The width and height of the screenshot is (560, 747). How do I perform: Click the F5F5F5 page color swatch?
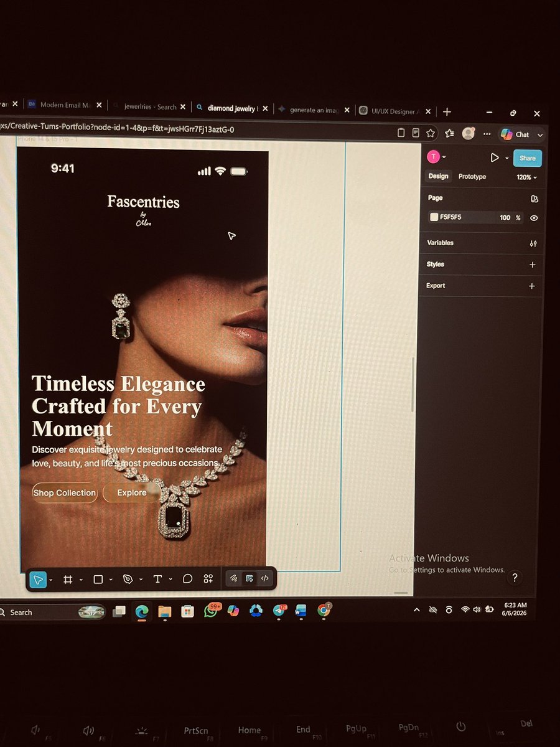tap(434, 217)
